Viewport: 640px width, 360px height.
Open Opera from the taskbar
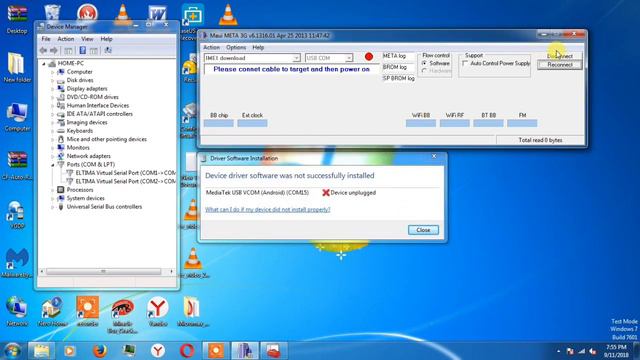pyautogui.click(x=187, y=351)
